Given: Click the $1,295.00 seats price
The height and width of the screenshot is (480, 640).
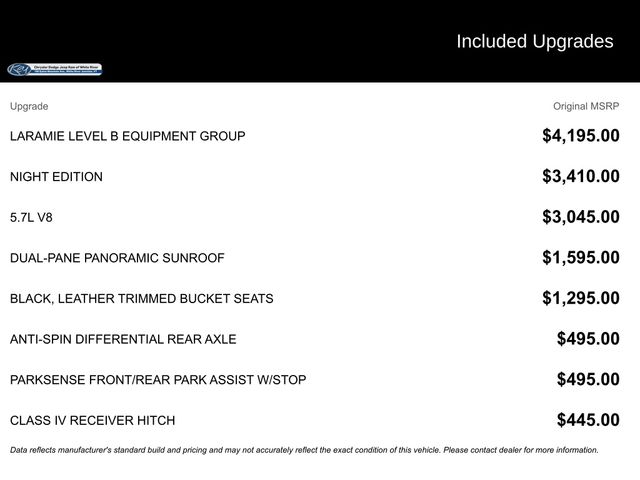Looking at the screenshot, I should click(x=580, y=298).
